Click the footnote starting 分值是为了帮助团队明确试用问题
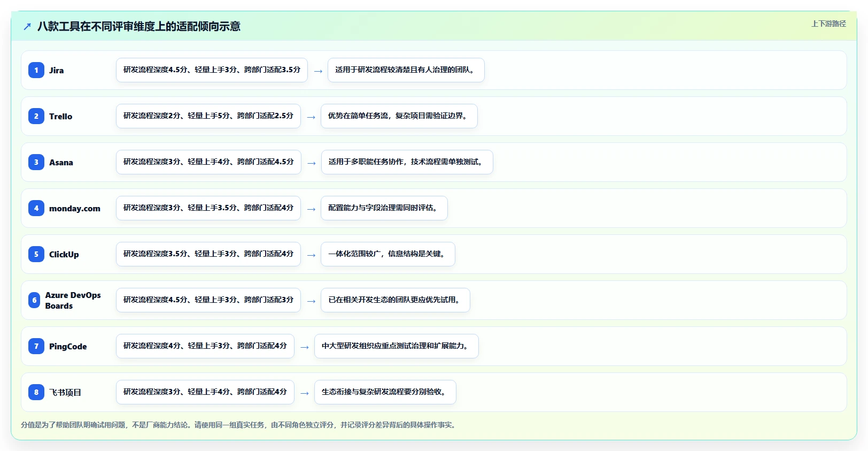The width and height of the screenshot is (868, 451). coord(239,425)
